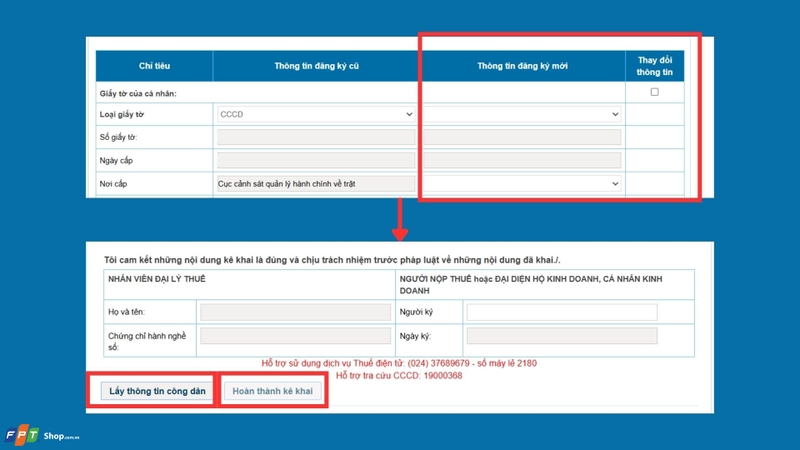Click the 'Chỉ tiêu' column header
The width and height of the screenshot is (800, 450).
point(154,66)
